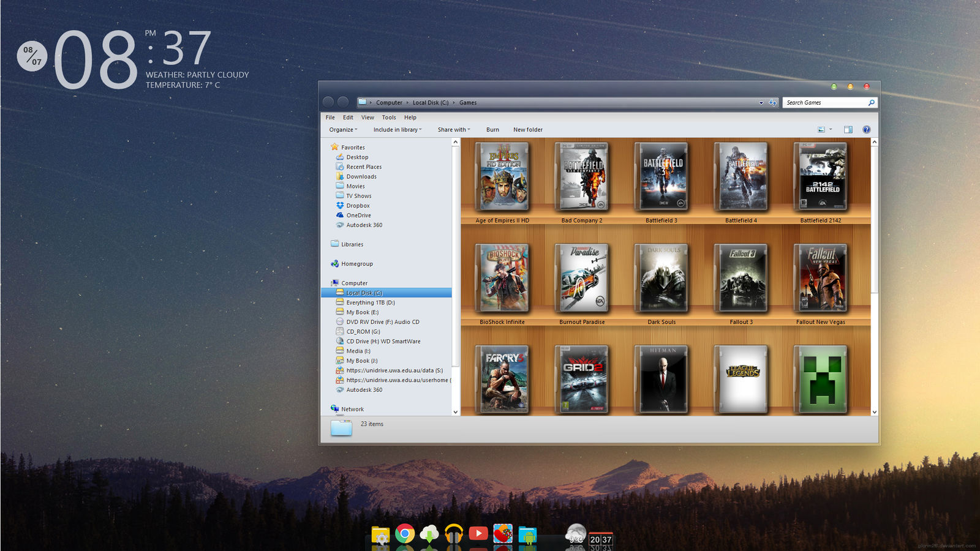Select the Battlefield 4 game case

[741, 177]
